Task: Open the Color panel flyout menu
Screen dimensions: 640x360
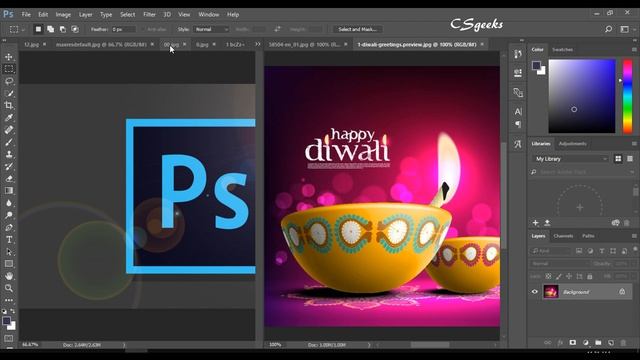Action: [634, 49]
